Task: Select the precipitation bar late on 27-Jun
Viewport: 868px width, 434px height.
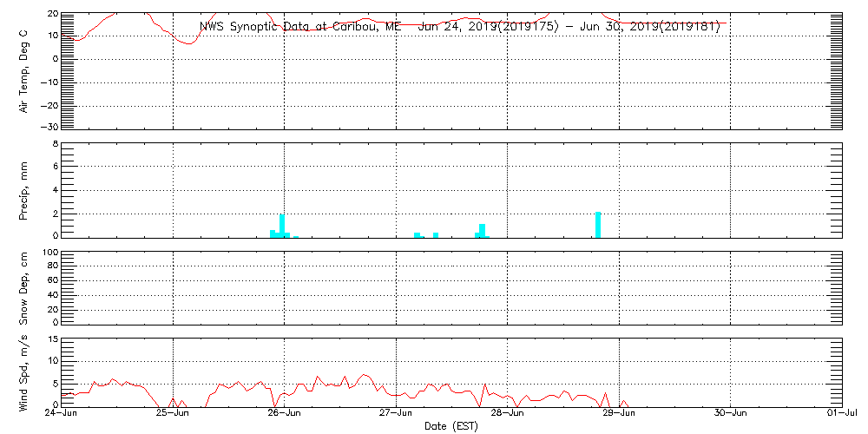Action: 482,230
